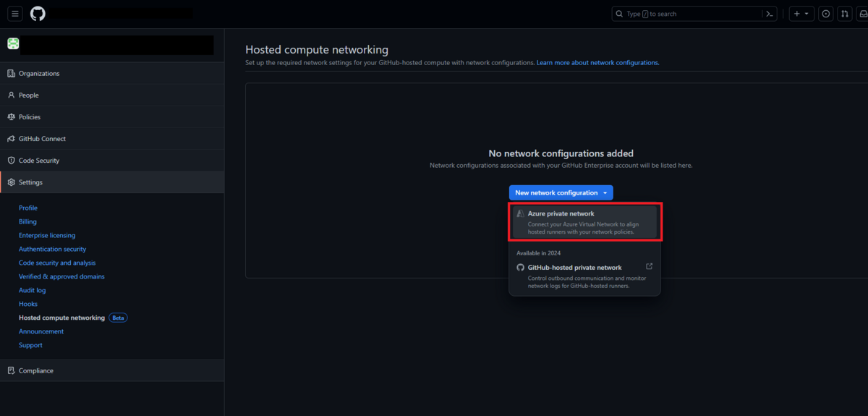Collapse the Settings sidebar section
This screenshot has width=868, height=416.
[x=112, y=182]
